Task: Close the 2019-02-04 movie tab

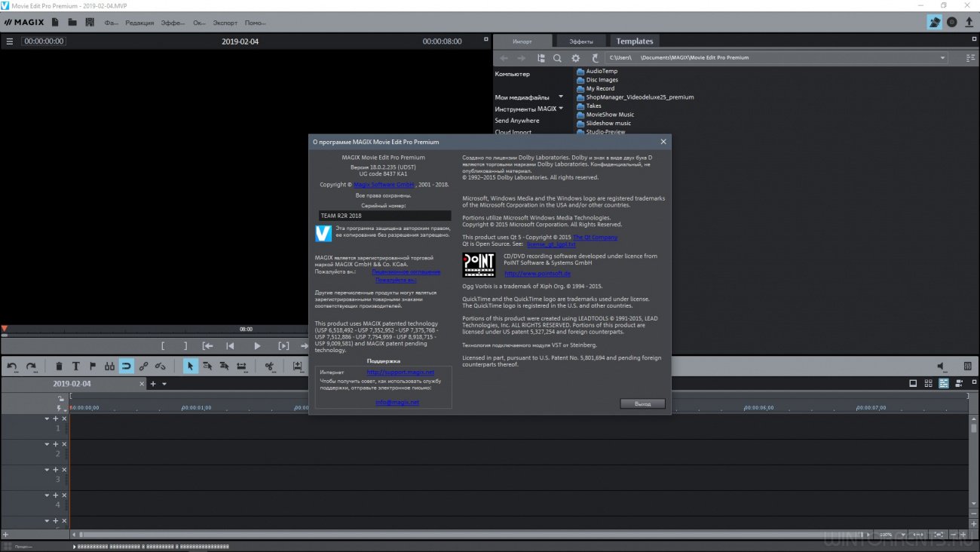Action: (142, 384)
